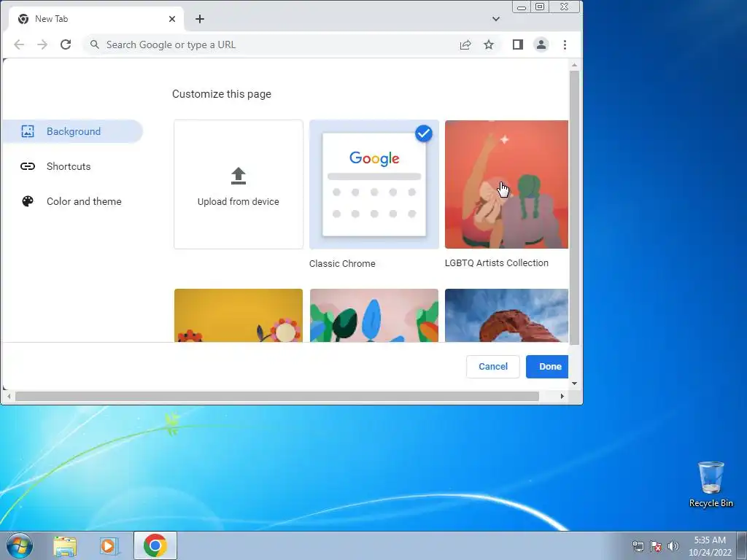The height and width of the screenshot is (560, 747).
Task: Open the red rock arch collection thumbnail
Action: [506, 315]
